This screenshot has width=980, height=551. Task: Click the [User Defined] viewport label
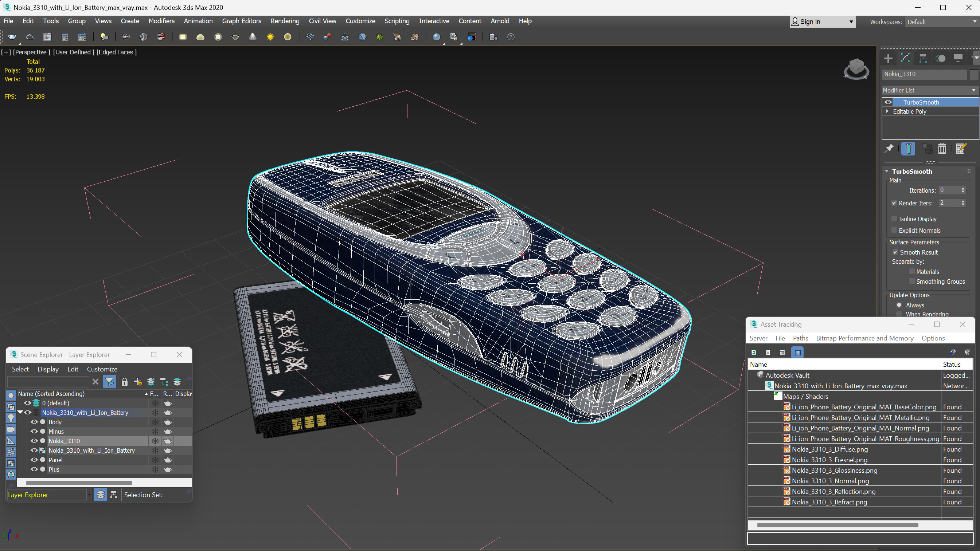pos(73,52)
